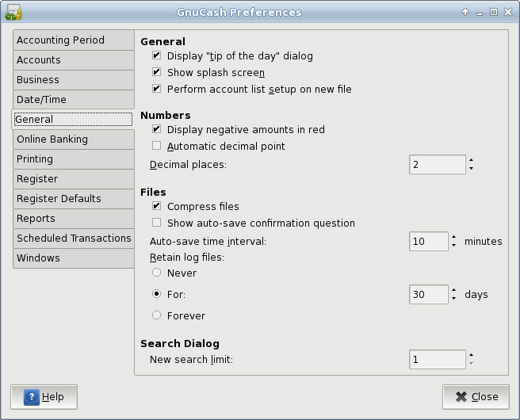Decrease Auto-save time interval with down arrow

point(453,246)
